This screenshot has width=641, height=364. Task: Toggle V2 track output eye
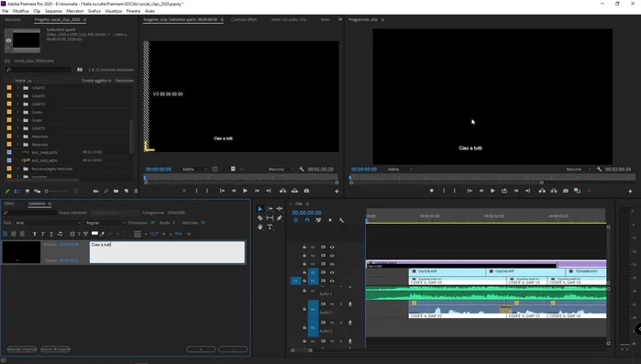pyautogui.click(x=332, y=272)
